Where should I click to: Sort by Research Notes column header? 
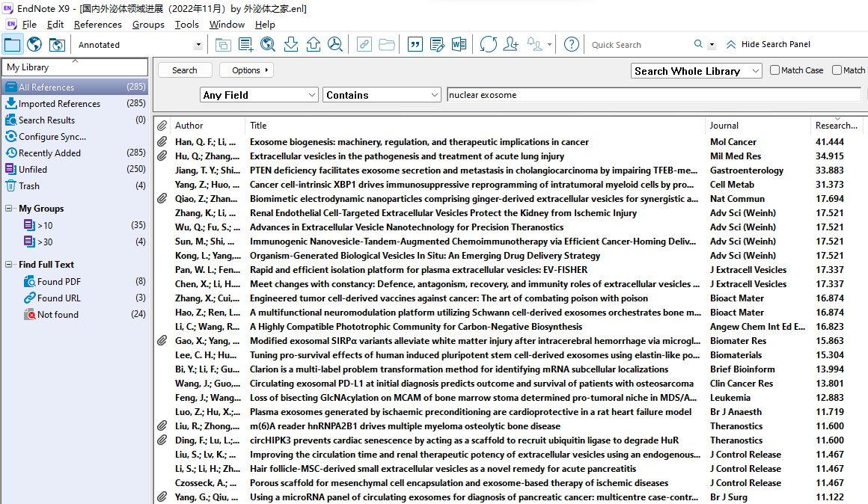pos(838,126)
